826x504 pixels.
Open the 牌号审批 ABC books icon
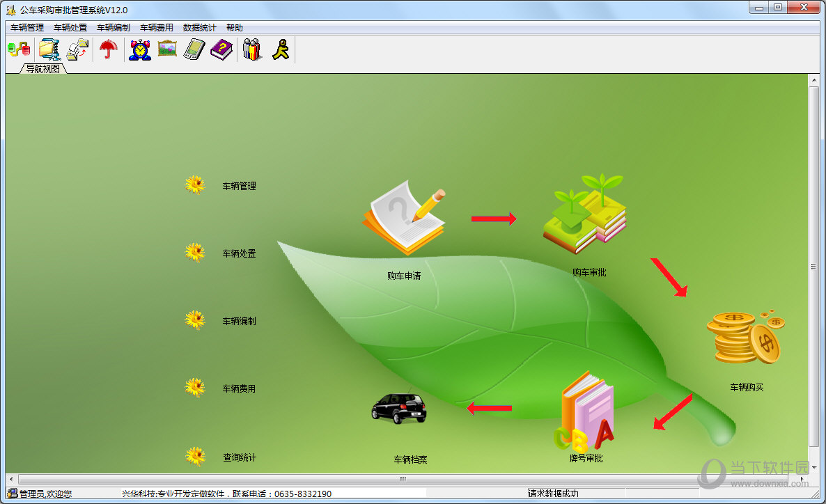[x=585, y=410]
